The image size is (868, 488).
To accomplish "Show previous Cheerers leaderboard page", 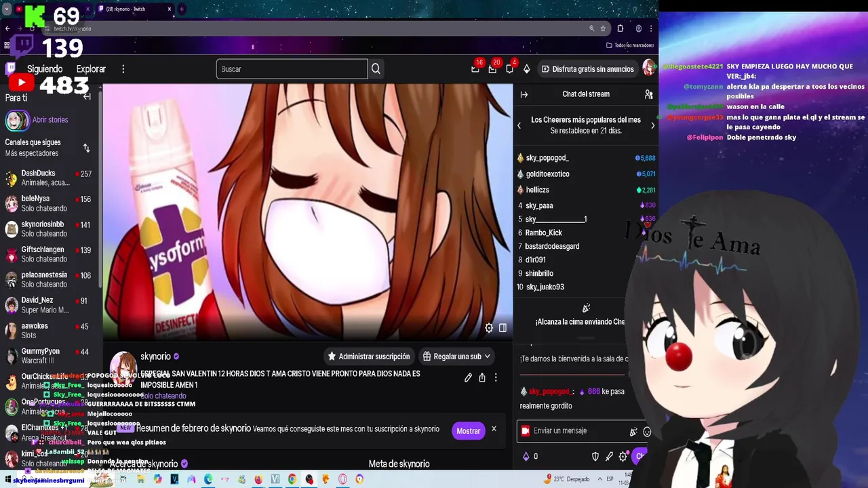I will tap(519, 125).
